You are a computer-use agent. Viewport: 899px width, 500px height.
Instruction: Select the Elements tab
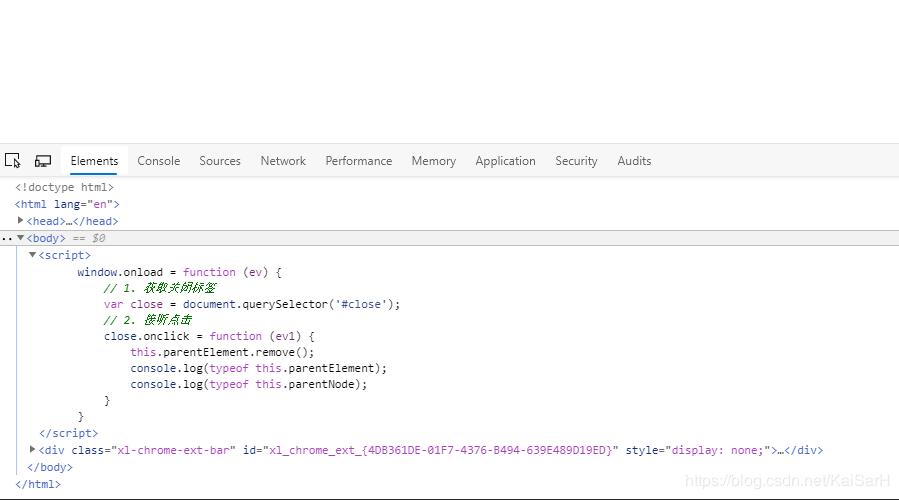(x=94, y=161)
